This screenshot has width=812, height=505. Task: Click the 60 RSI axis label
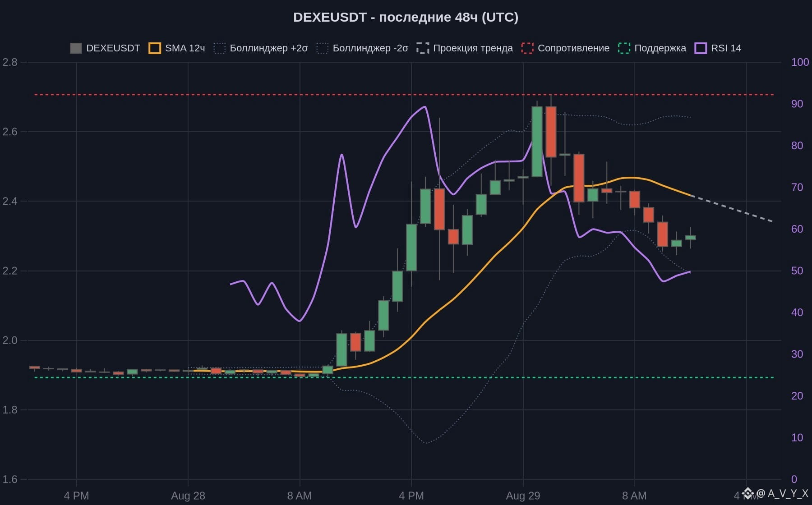coord(797,229)
